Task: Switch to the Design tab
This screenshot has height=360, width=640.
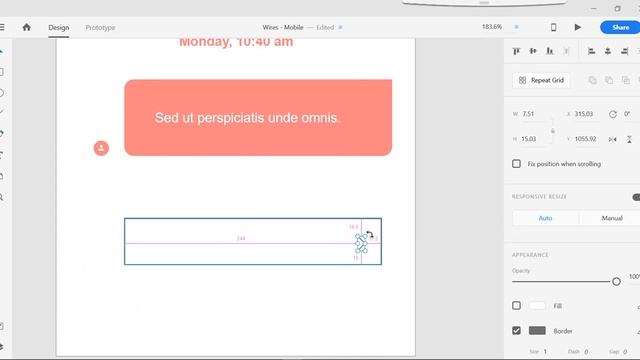Action: click(58, 27)
